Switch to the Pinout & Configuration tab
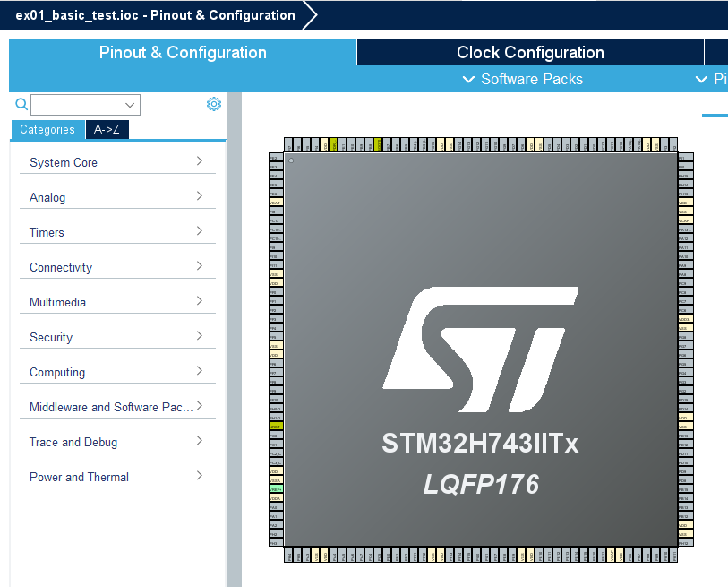The image size is (728, 587). [183, 53]
